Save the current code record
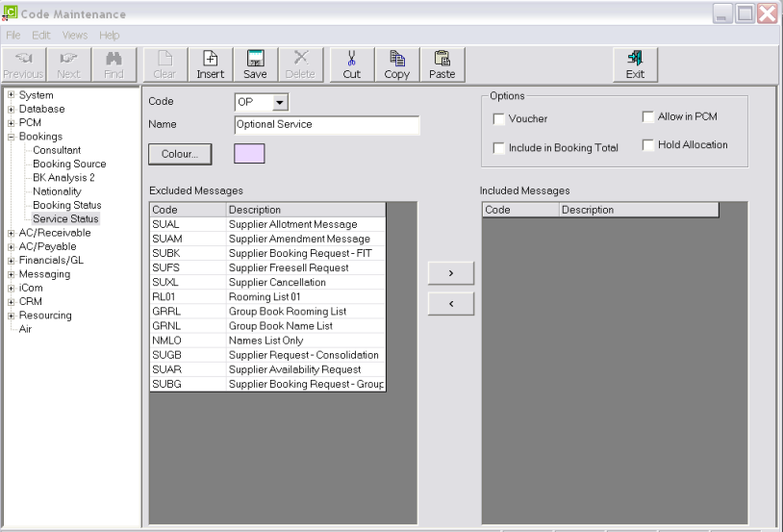 255,65
